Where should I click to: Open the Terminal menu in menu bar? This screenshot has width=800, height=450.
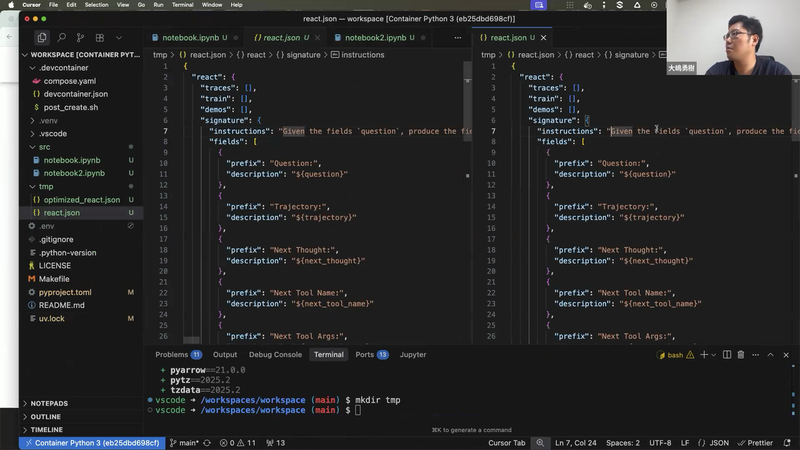(182, 5)
